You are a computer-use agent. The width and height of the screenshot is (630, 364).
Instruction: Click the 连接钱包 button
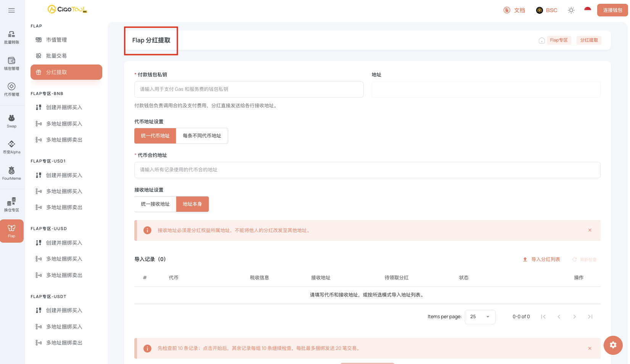tap(612, 10)
